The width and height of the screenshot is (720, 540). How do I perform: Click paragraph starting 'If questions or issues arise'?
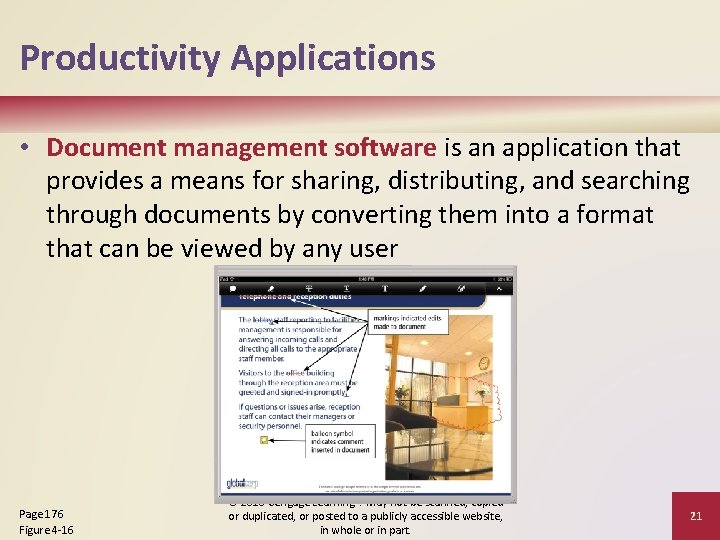point(299,416)
